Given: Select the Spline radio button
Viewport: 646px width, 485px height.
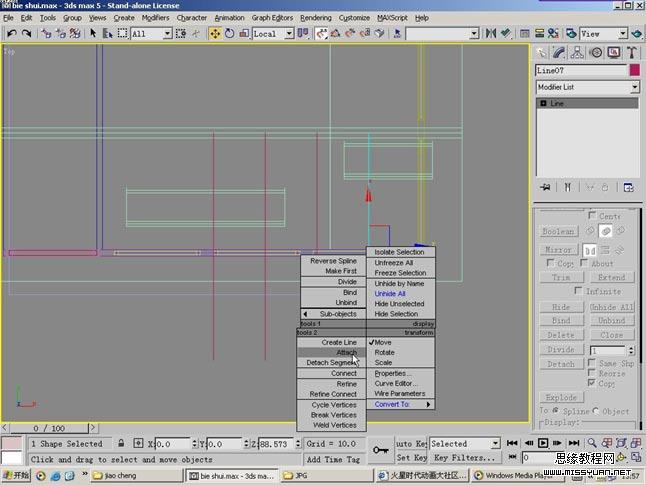Looking at the screenshot, I should coord(556,411).
